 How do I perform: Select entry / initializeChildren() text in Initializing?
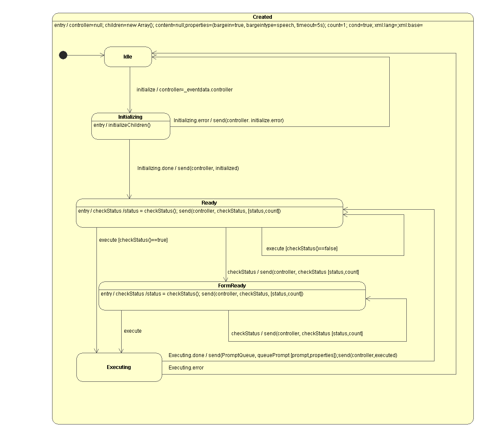coord(122,125)
